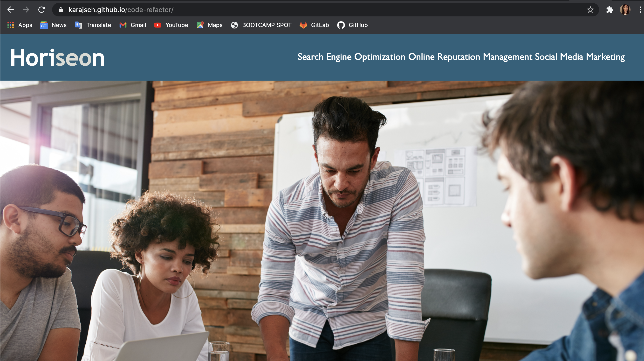Open the Gmail bookmark

pos(133,25)
